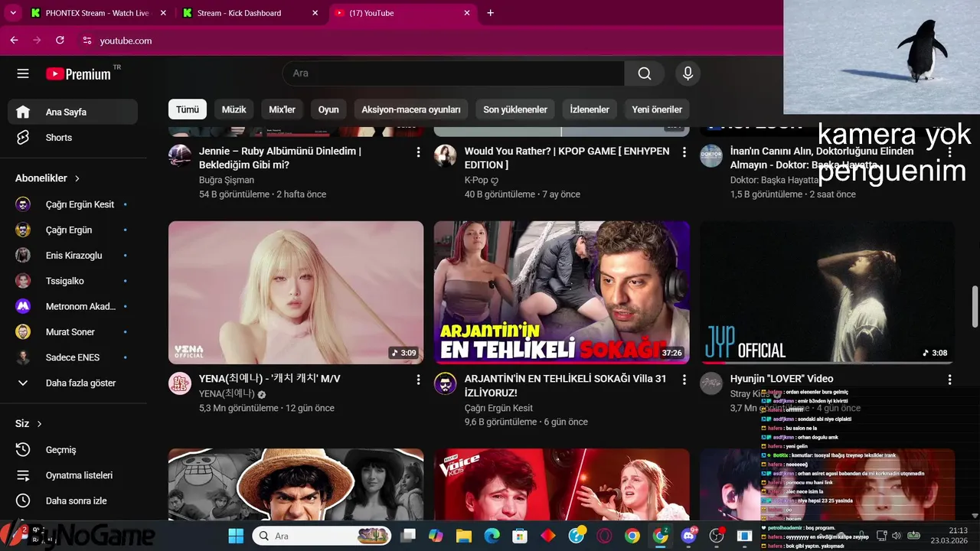
Task: Open options menu for YENA video
Action: coord(418,380)
